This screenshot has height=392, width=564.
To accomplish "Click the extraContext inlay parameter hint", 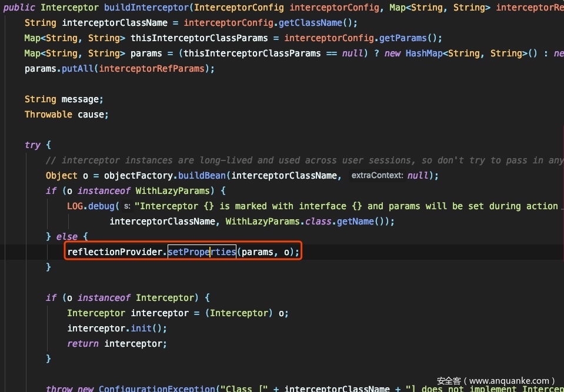I will coord(376,176).
